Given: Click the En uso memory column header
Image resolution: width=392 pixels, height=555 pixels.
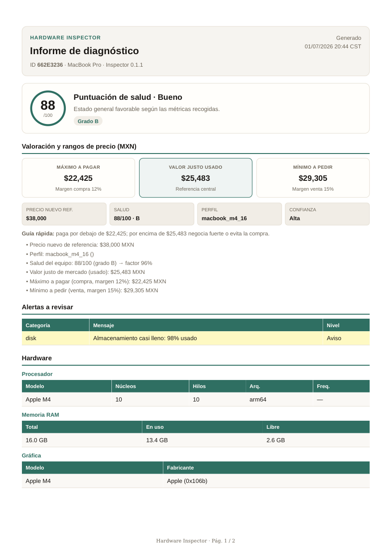Looking at the screenshot, I should tap(202, 427).
